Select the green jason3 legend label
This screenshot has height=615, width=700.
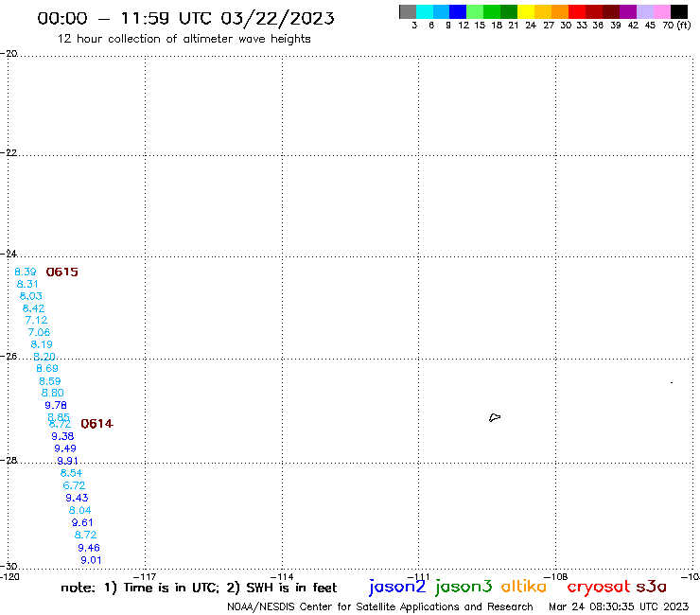coord(464,587)
